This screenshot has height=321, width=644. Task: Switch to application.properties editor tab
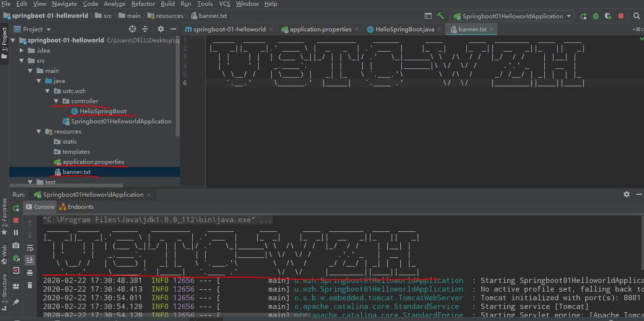pos(321,29)
